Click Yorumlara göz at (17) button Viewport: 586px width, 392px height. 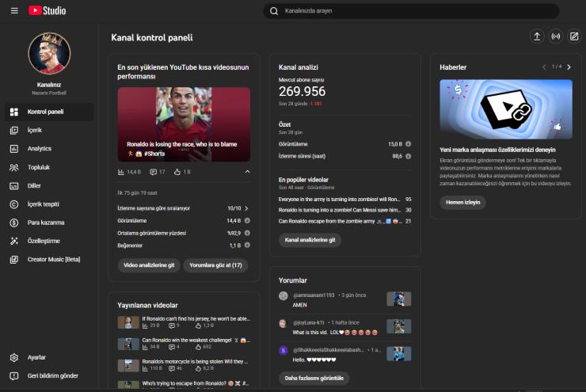tap(215, 265)
